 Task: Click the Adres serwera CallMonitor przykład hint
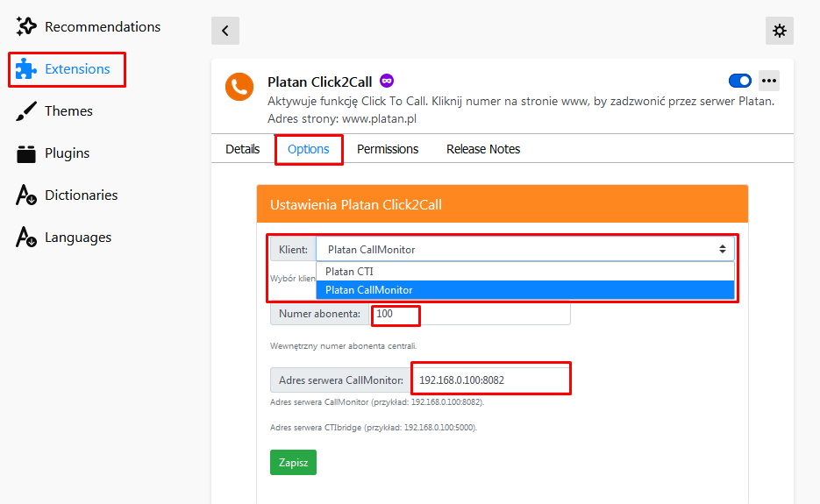click(377, 402)
